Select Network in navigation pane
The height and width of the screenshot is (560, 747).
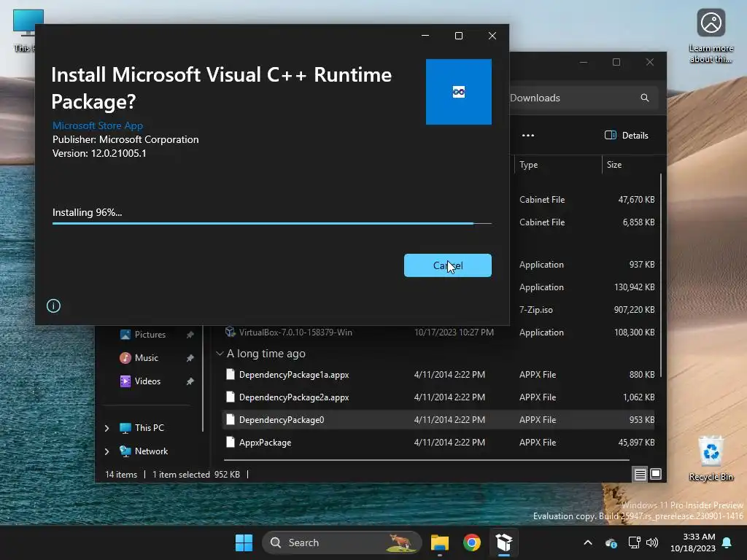click(x=151, y=451)
